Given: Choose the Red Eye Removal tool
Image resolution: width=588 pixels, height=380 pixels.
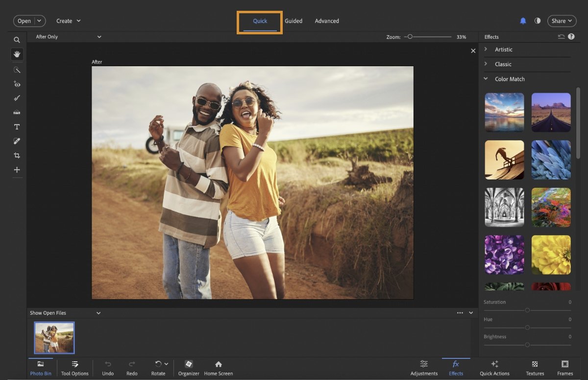Looking at the screenshot, I should [17, 84].
